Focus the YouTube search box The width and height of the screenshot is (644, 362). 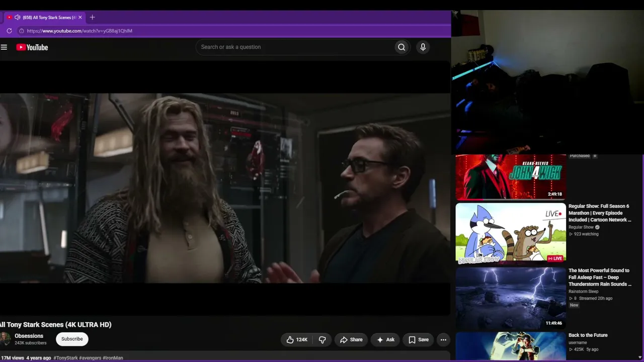pyautogui.click(x=295, y=47)
